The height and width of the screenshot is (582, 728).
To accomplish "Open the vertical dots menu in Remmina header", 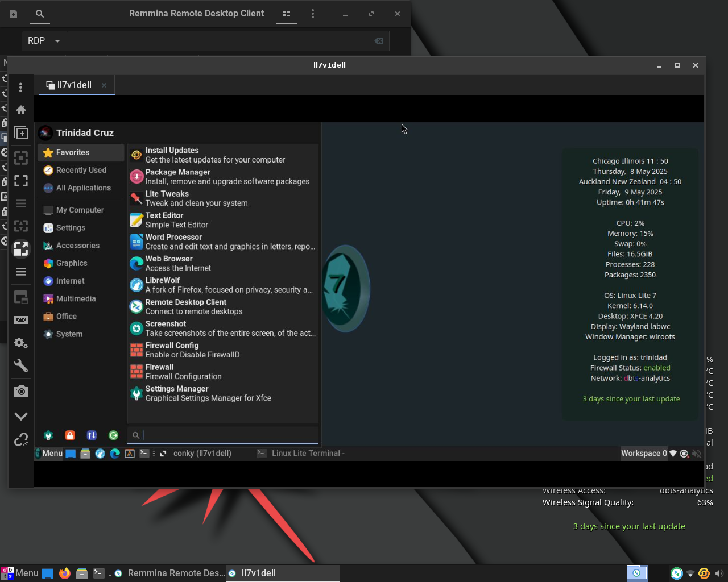I will pyautogui.click(x=313, y=14).
